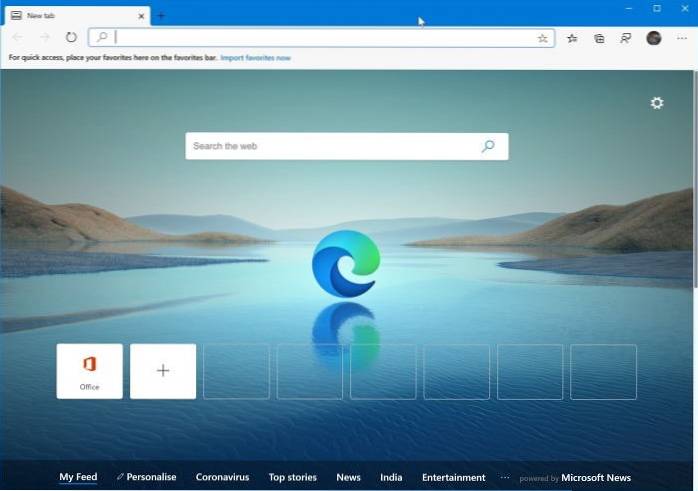Add page to favorites with star icon
The width and height of the screenshot is (698, 491).
click(542, 38)
